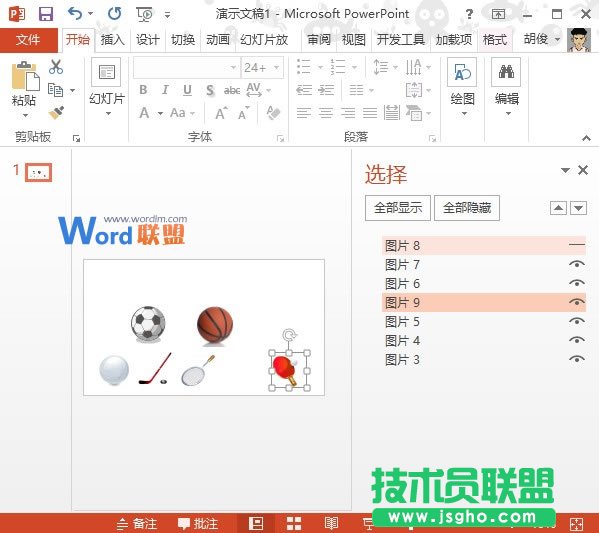Viewport: 599px width, 533px height.
Task: Click the Cut scissors icon
Action: tap(56, 67)
